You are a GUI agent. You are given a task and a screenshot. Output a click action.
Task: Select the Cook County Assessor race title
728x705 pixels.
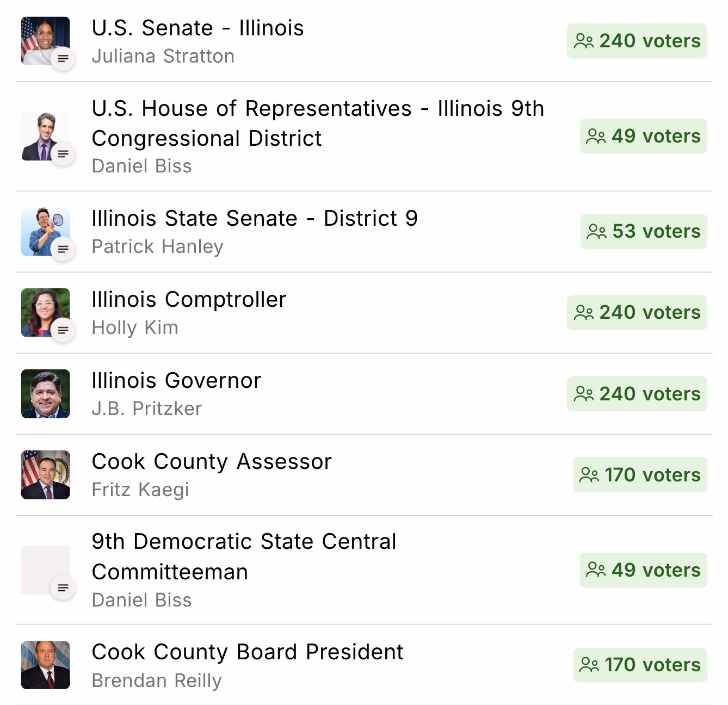click(x=211, y=462)
